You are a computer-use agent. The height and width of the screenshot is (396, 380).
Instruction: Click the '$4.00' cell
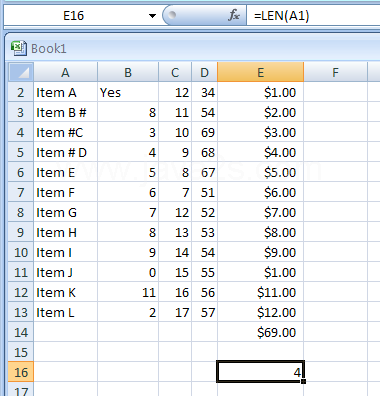[261, 152]
